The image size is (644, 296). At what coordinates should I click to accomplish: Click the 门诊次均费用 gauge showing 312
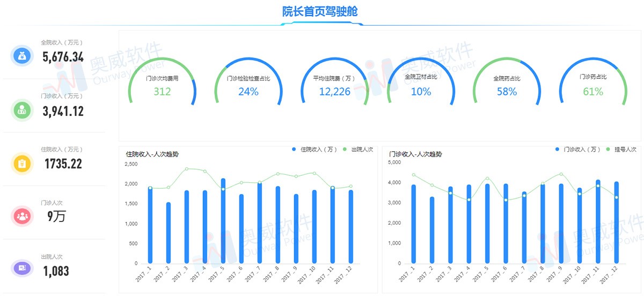point(162,81)
